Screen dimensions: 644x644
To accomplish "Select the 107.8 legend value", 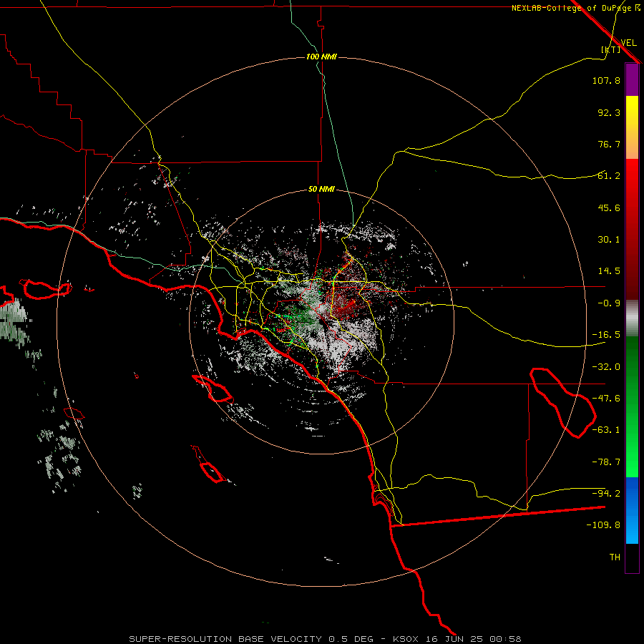I will coord(606,80).
